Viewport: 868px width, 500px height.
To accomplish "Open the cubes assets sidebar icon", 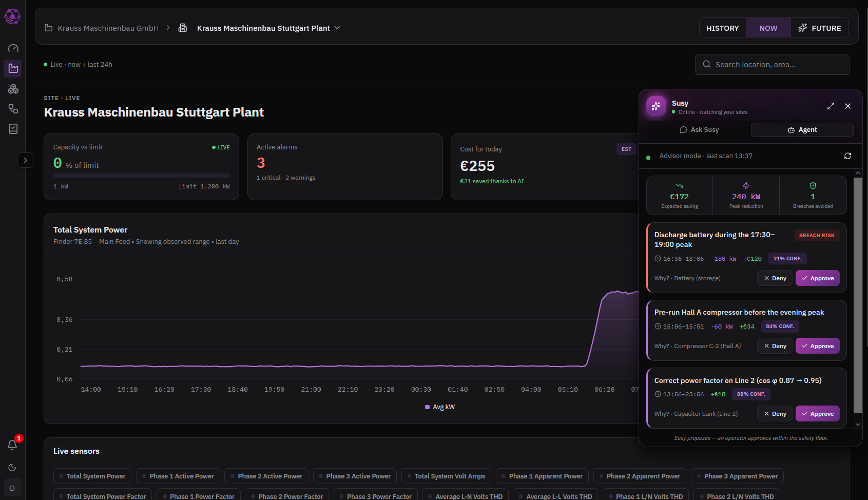I will pos(13,89).
